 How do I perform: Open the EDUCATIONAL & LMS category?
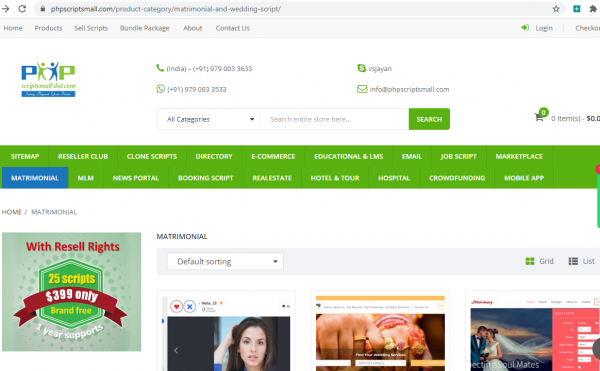[349, 156]
